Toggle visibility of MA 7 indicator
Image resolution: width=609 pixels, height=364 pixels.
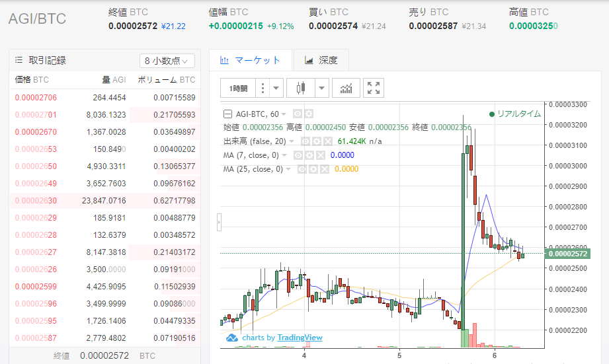click(x=298, y=155)
